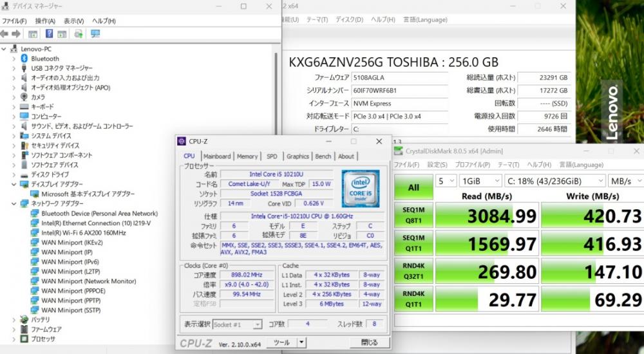This screenshot has width=644, height=354.
Task: Open the C: drive selection dropdown
Action: point(554,181)
